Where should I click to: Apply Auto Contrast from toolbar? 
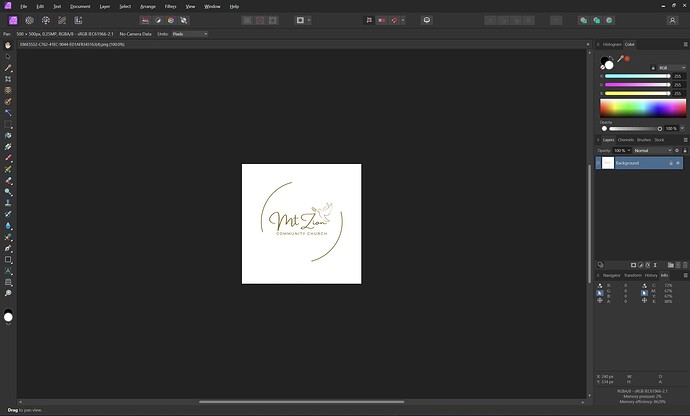tap(158, 20)
